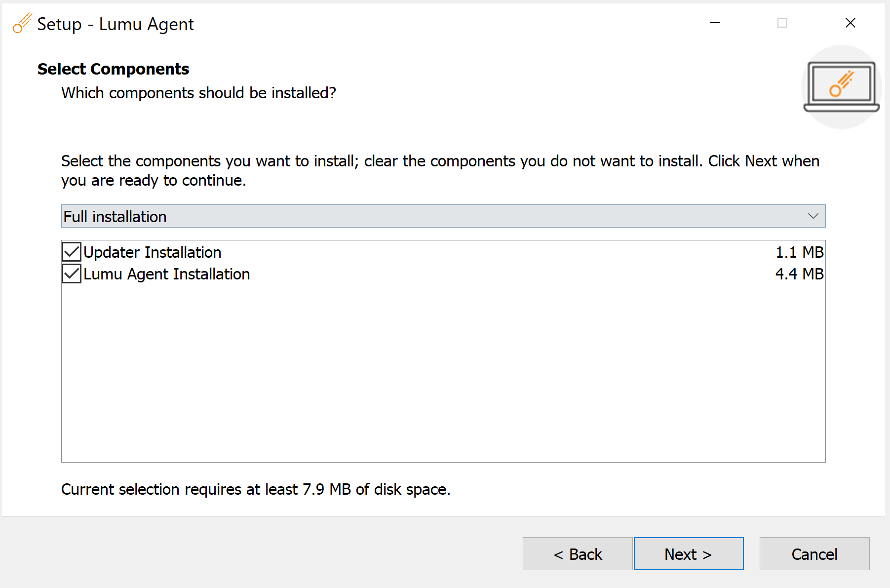
Task: Click the Setup - Lumu Agent title text
Action: 116,24
